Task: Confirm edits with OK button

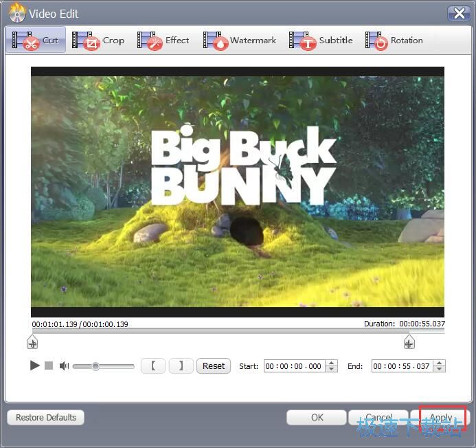Action: 317,417
